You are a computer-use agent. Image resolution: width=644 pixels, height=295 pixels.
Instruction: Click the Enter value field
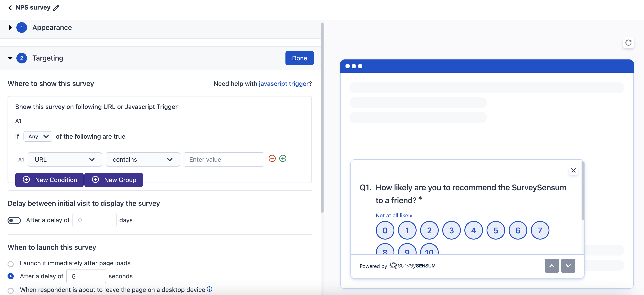pyautogui.click(x=224, y=159)
